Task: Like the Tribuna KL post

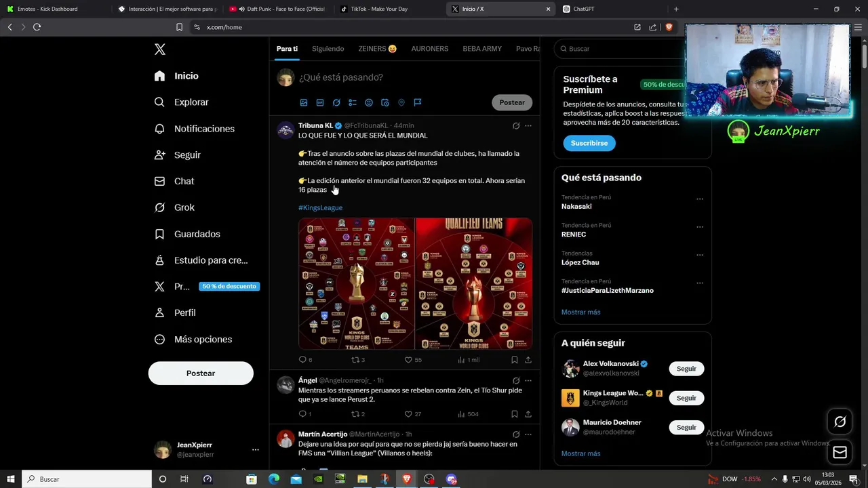Action: tap(409, 360)
